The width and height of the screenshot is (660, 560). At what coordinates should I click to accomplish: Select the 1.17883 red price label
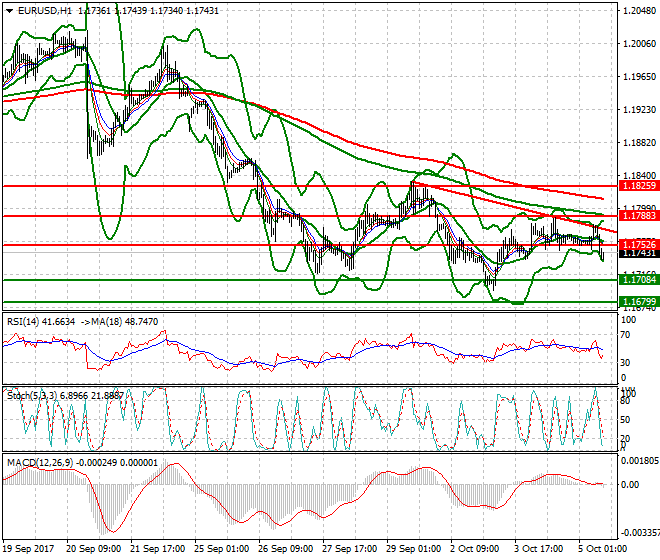pos(638,216)
